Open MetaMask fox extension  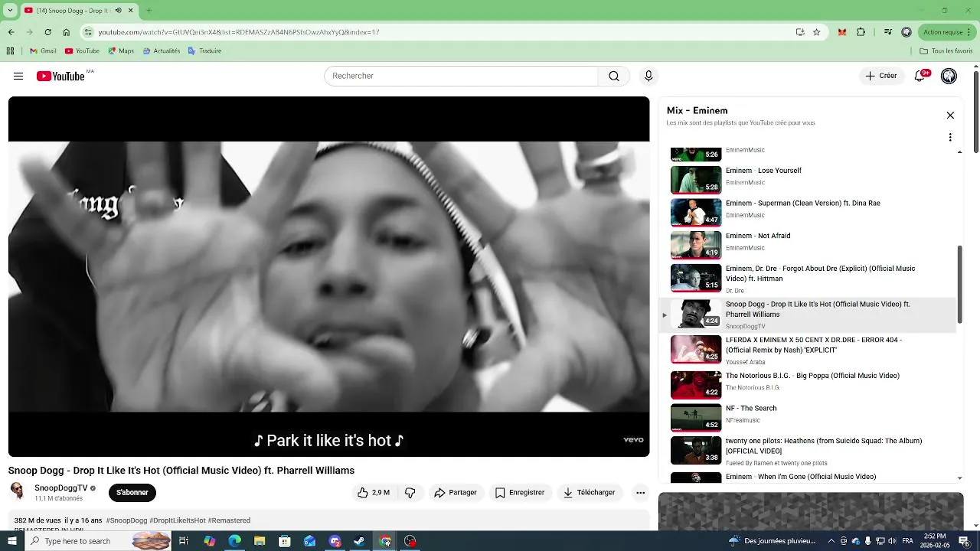[842, 32]
